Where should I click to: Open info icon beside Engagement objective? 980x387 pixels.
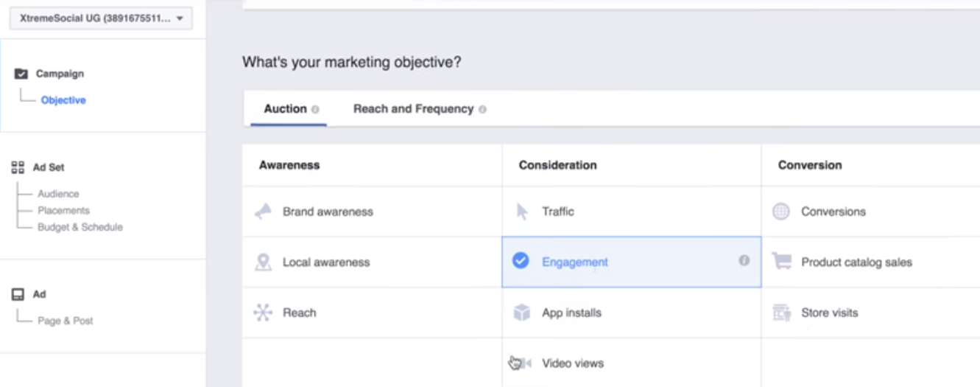(744, 260)
